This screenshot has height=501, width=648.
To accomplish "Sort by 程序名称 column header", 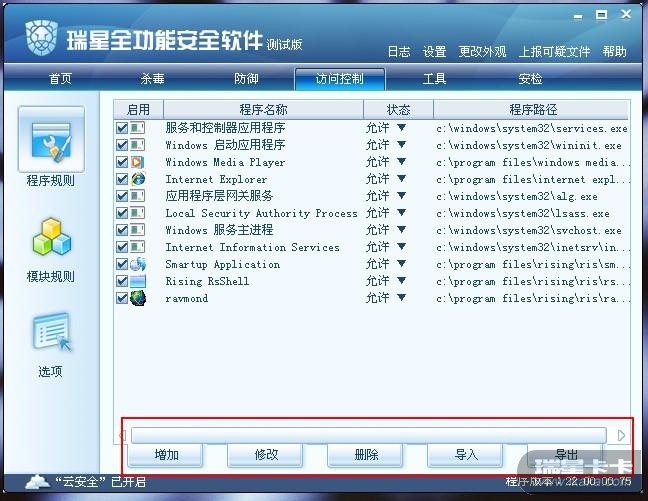I will pyautogui.click(x=263, y=110).
